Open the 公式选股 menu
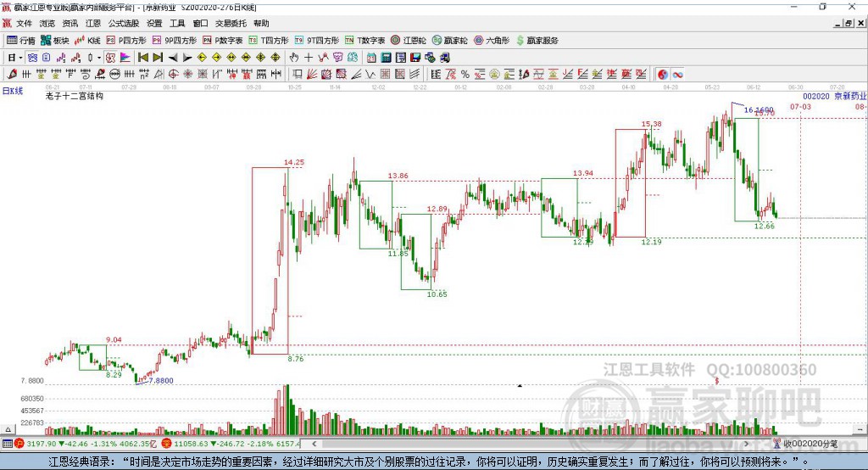868x470 pixels. click(124, 23)
